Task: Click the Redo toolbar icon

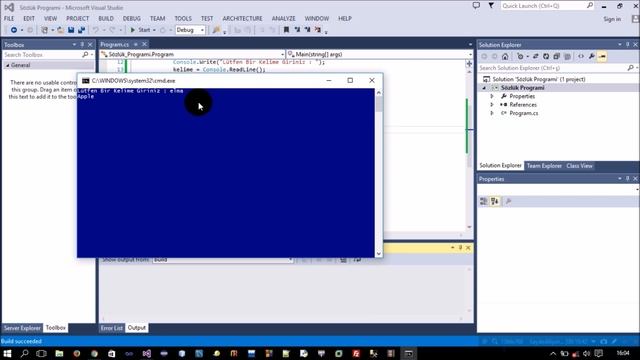Action: pyautogui.click(x=112, y=30)
